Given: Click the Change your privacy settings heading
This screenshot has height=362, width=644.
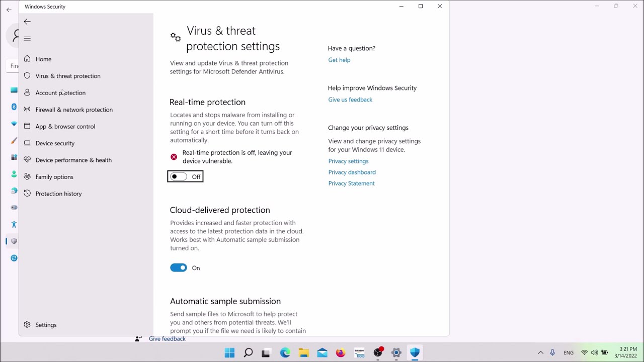Looking at the screenshot, I should (x=368, y=128).
